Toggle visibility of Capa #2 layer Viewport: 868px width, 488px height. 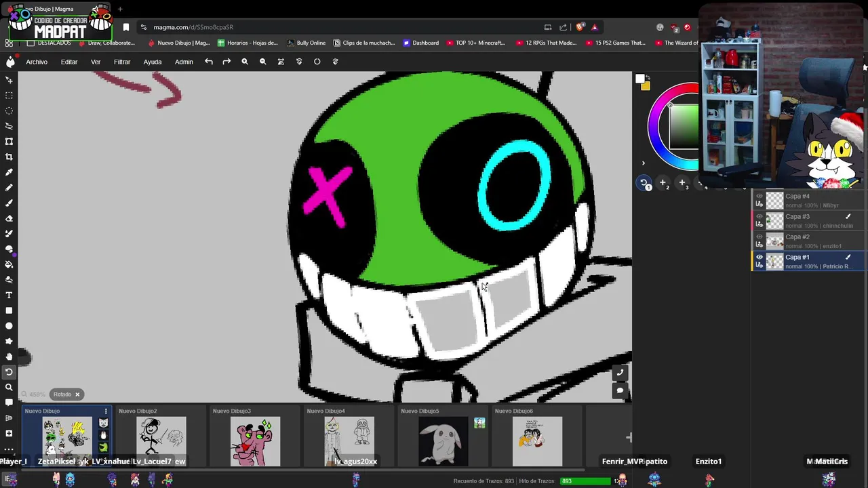click(x=759, y=237)
